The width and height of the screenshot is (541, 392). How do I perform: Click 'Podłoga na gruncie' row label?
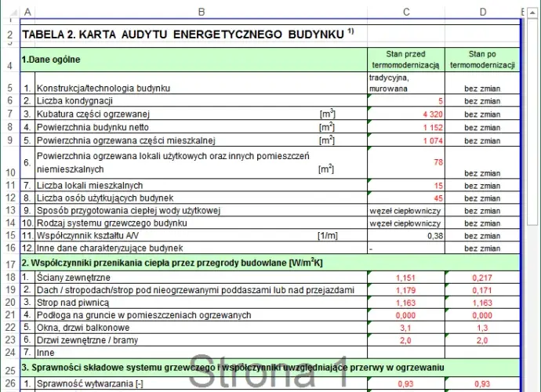144,315
